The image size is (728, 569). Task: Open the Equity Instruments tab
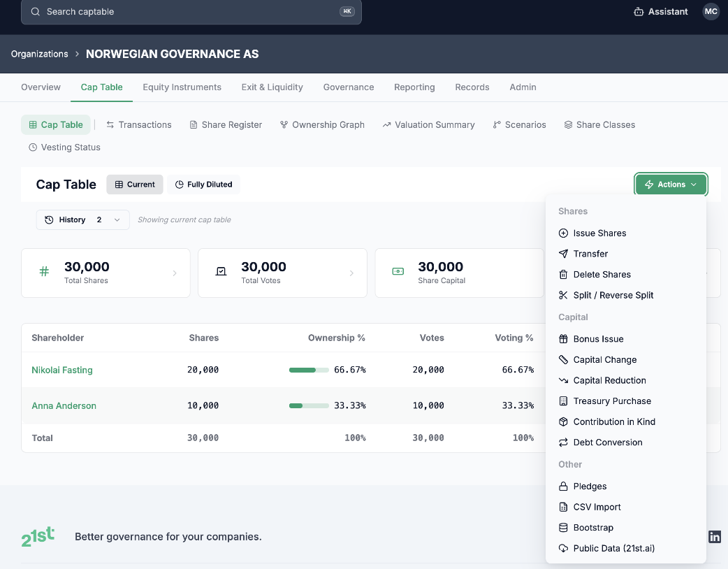(182, 87)
